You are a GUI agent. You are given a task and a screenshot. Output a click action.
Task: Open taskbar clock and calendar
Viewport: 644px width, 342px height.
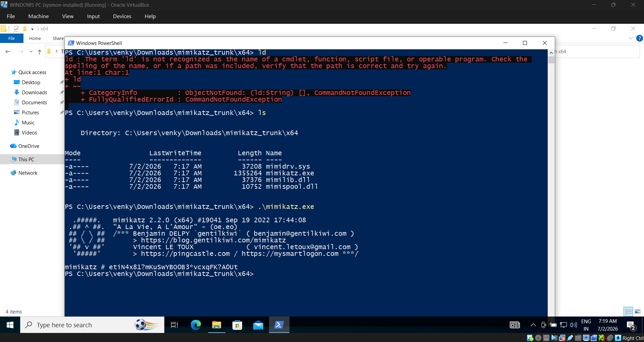click(607, 325)
